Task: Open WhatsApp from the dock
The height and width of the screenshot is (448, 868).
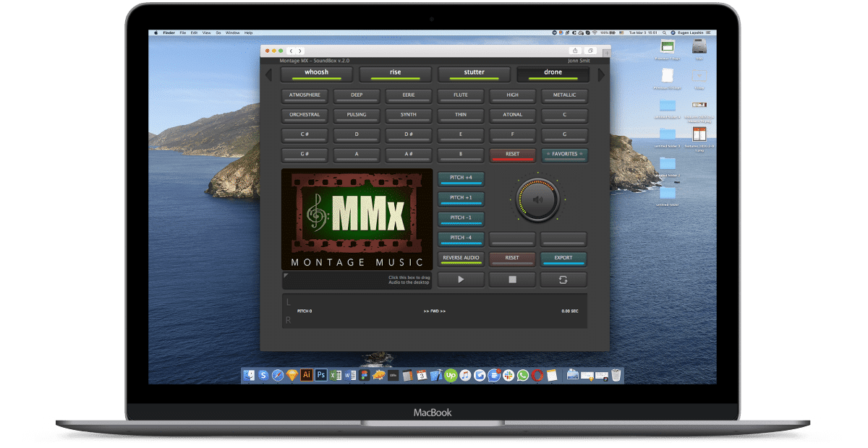Action: coord(523,375)
